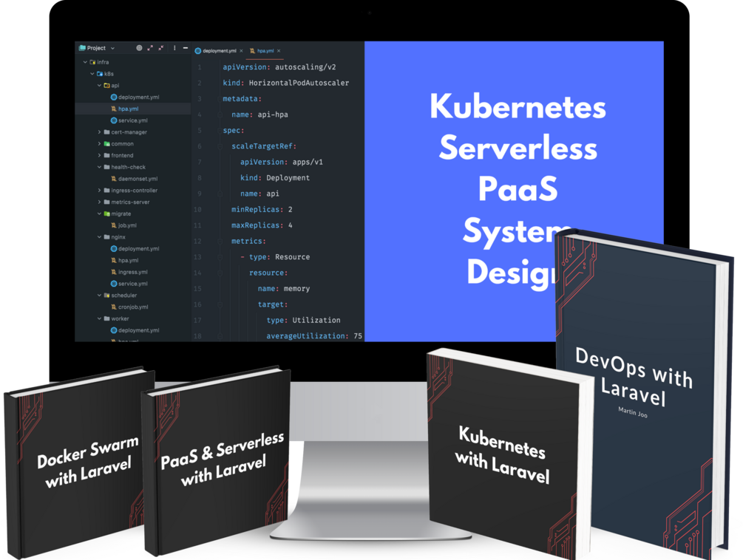Click the k8s folder icon in the tree
743x560 pixels.
tap(100, 74)
